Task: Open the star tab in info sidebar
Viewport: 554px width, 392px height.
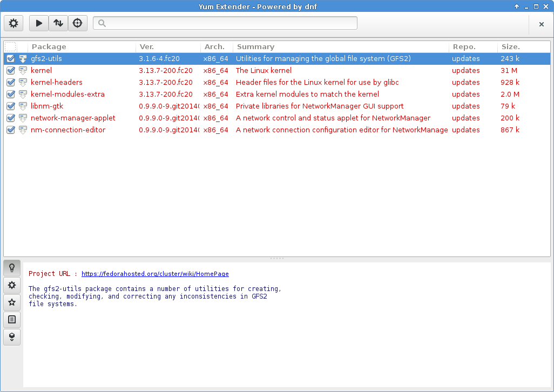Action: 12,302
